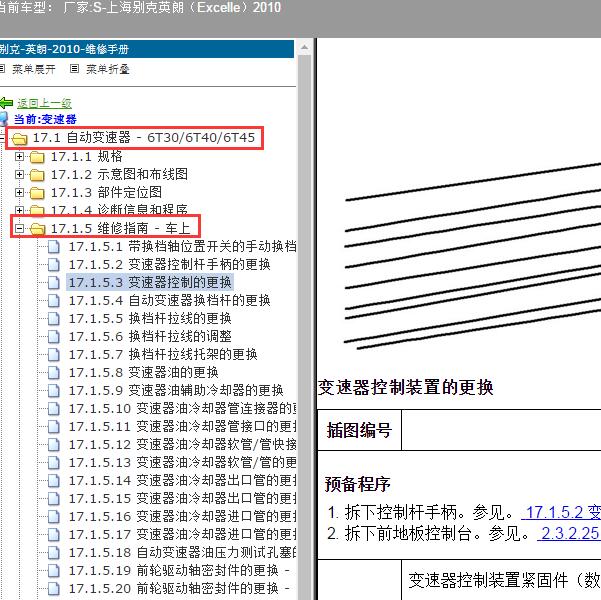Select 17.1.2 示意图和布线图 folder label

pos(120,174)
